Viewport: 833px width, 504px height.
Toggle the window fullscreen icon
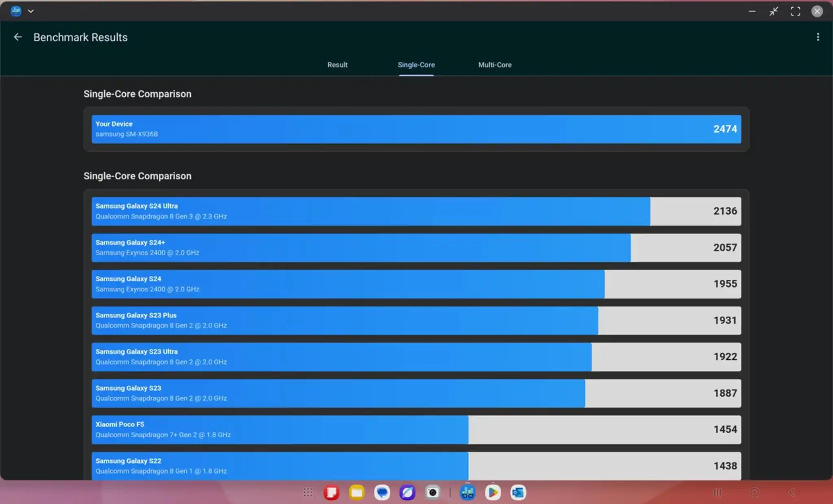click(x=795, y=11)
